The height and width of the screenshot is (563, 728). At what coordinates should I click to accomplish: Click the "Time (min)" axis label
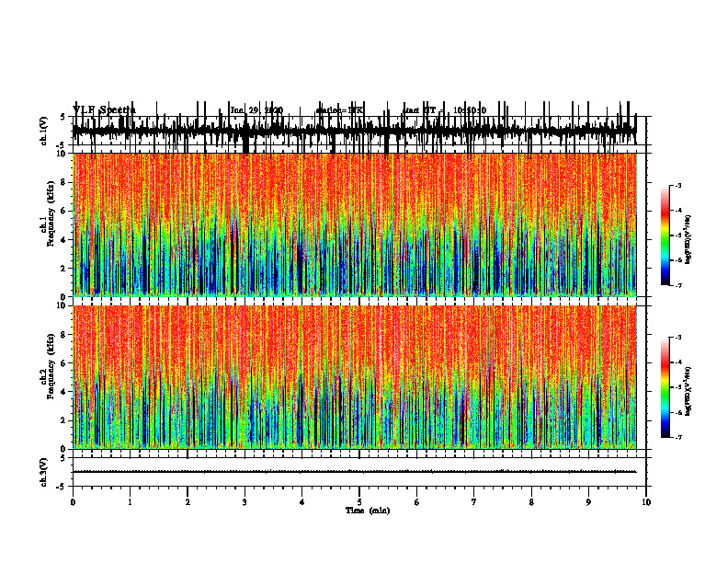tap(368, 511)
